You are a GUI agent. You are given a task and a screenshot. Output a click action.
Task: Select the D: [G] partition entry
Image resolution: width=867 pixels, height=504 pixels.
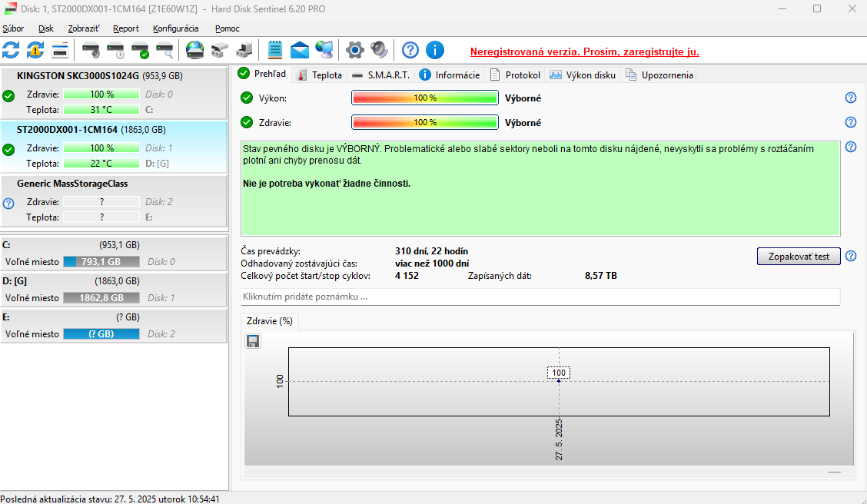point(114,289)
